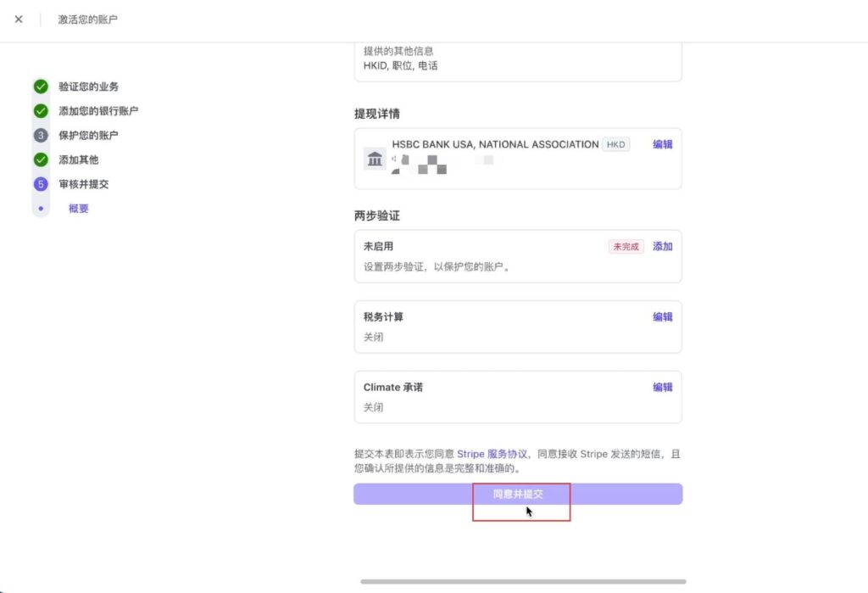Screen dimensions: 868x593
Task: Edit the Climate 承诺 setting
Action: [662, 388]
